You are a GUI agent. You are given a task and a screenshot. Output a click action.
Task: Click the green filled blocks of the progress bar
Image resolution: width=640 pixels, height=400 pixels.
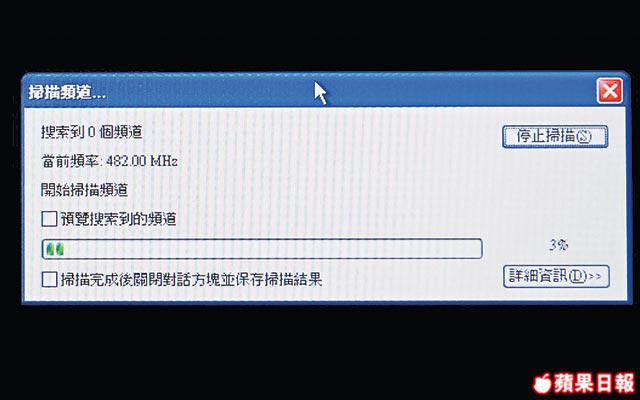pyautogui.click(x=55, y=249)
